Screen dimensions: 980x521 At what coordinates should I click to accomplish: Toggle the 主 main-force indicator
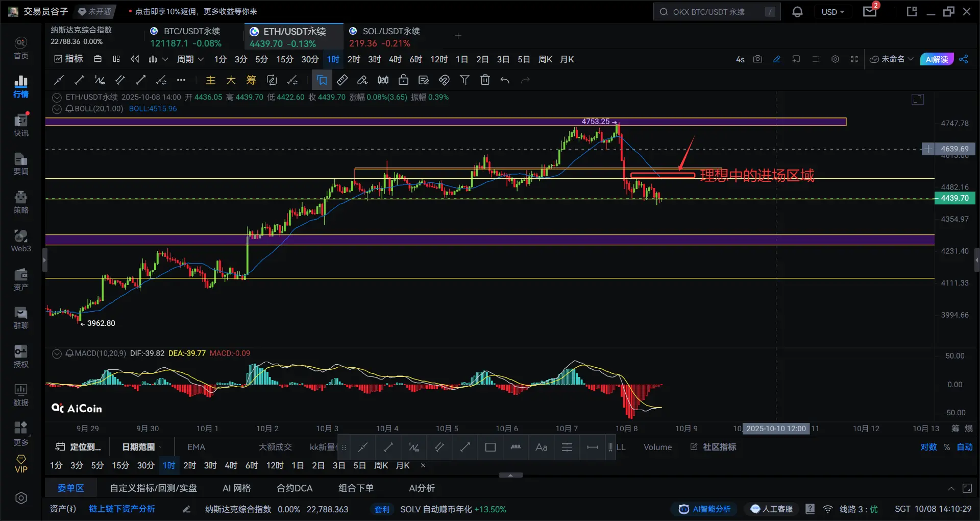pos(210,80)
